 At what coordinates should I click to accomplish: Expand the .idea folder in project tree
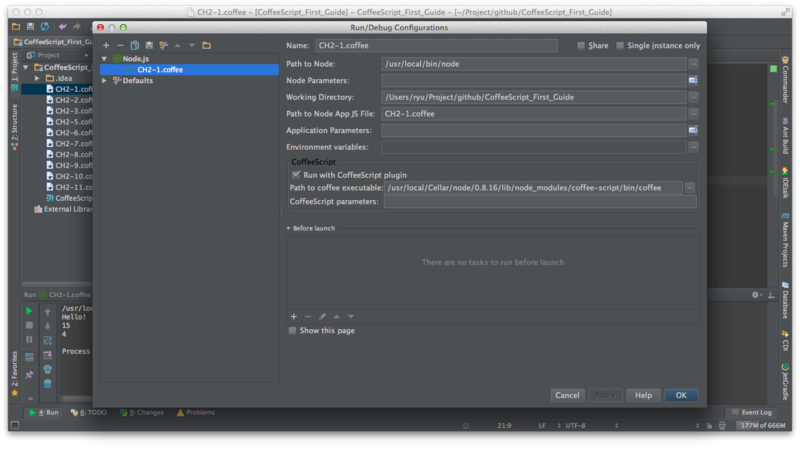pos(37,78)
